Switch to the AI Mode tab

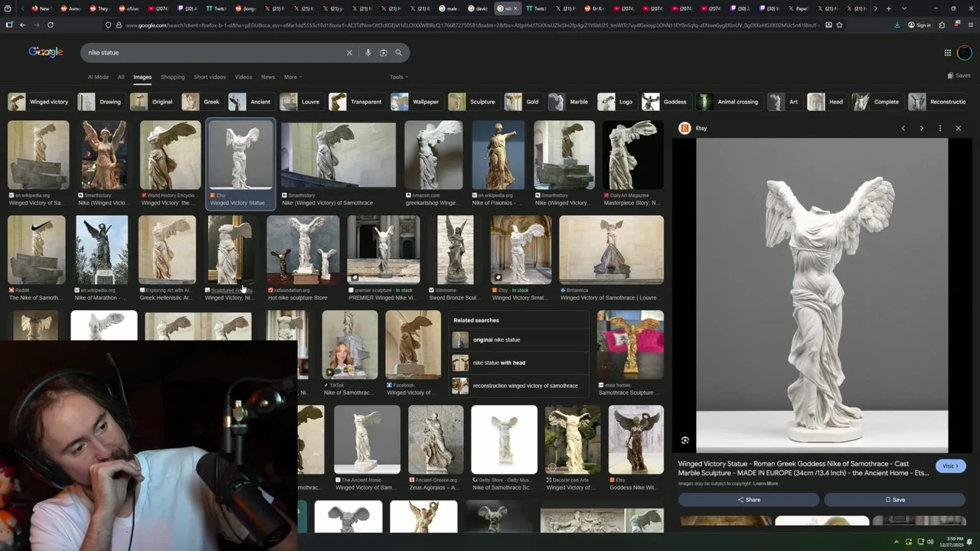point(98,77)
